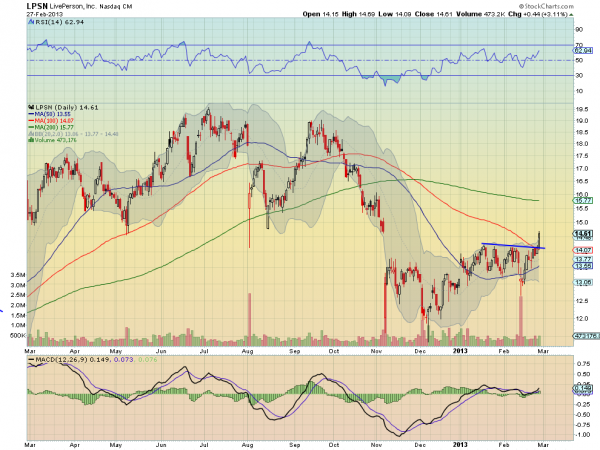Click the 12.0 price axis label
Screen dimensions: 600x450
(x=582, y=318)
